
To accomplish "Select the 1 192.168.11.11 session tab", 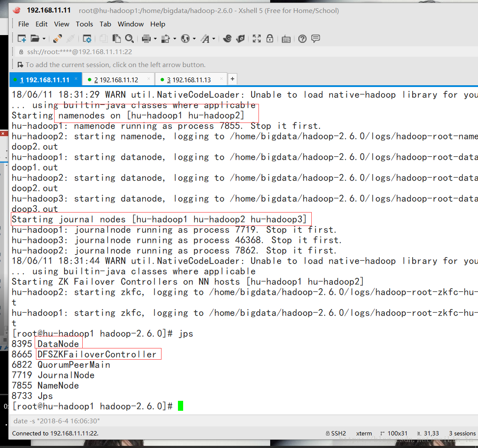I will (45, 80).
